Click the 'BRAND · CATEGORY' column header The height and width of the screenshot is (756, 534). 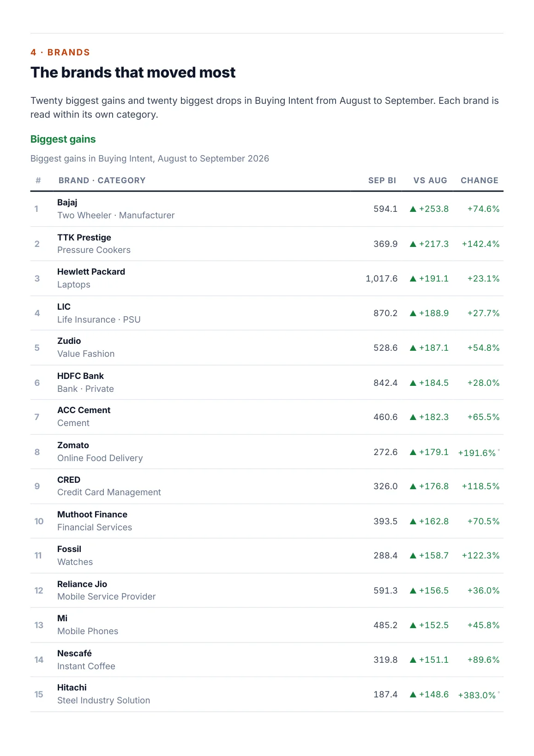(x=102, y=180)
